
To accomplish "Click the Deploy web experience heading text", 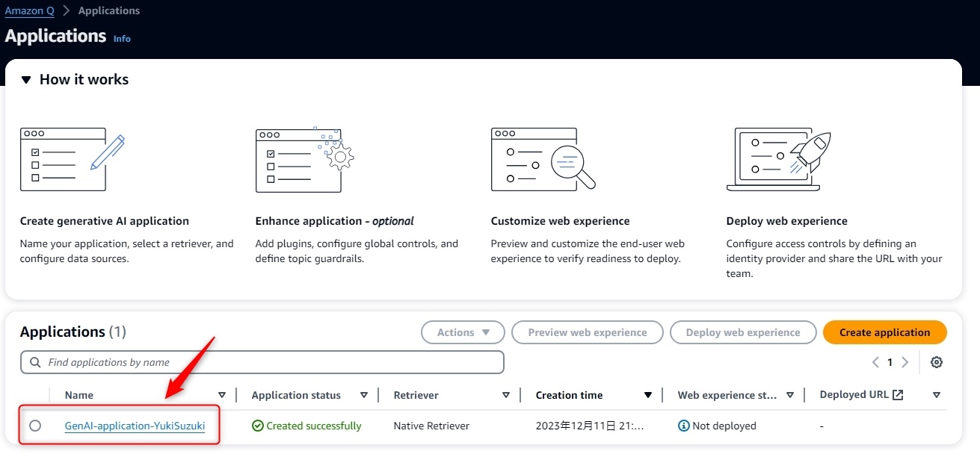I will (x=787, y=221).
